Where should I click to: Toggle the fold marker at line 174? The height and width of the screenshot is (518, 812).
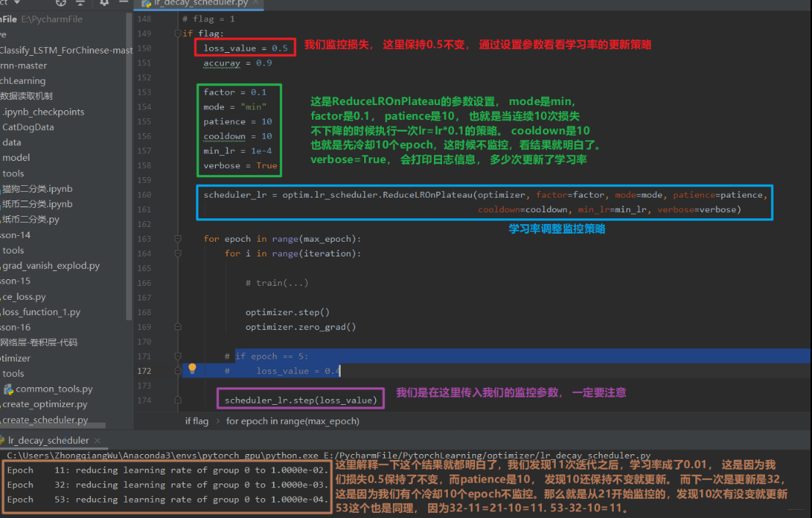pos(178,400)
